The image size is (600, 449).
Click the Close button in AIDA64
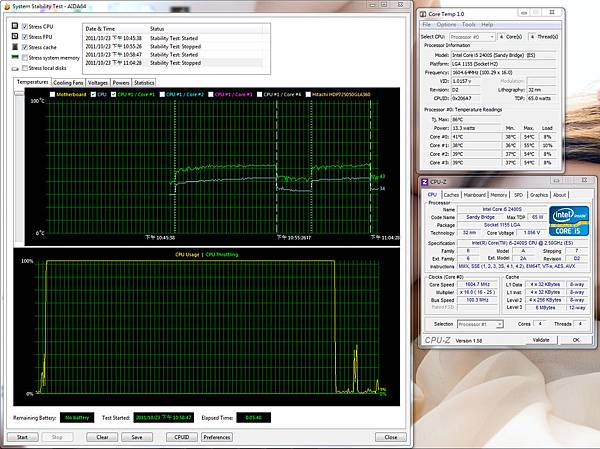391,437
